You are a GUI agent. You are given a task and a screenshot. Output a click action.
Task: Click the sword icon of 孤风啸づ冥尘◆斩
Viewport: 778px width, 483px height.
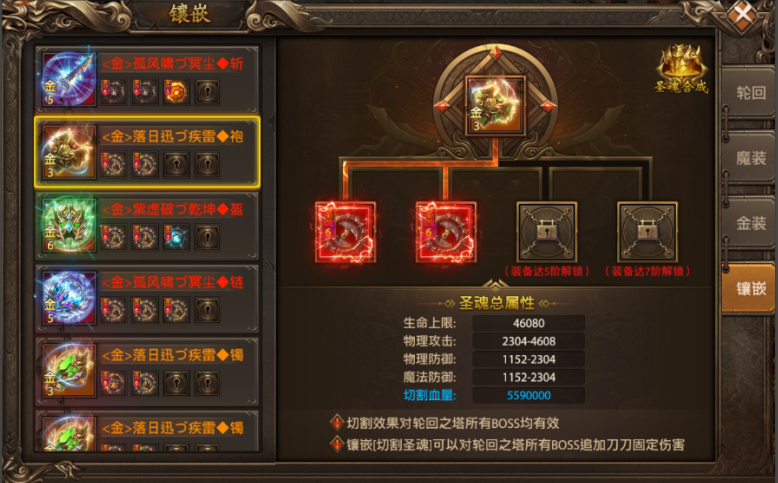pyautogui.click(x=69, y=79)
